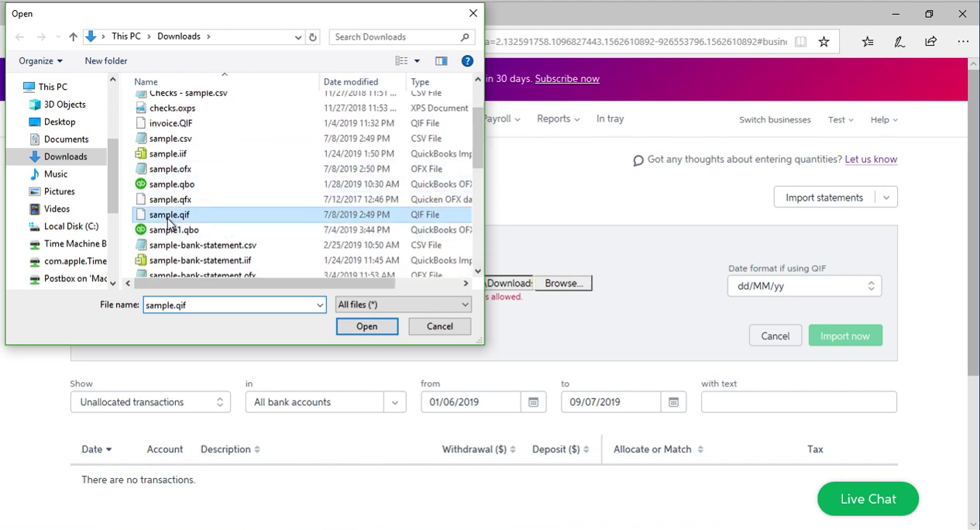Click the speech bubble feedback icon
Screen dimensions: 980x530
pos(638,160)
